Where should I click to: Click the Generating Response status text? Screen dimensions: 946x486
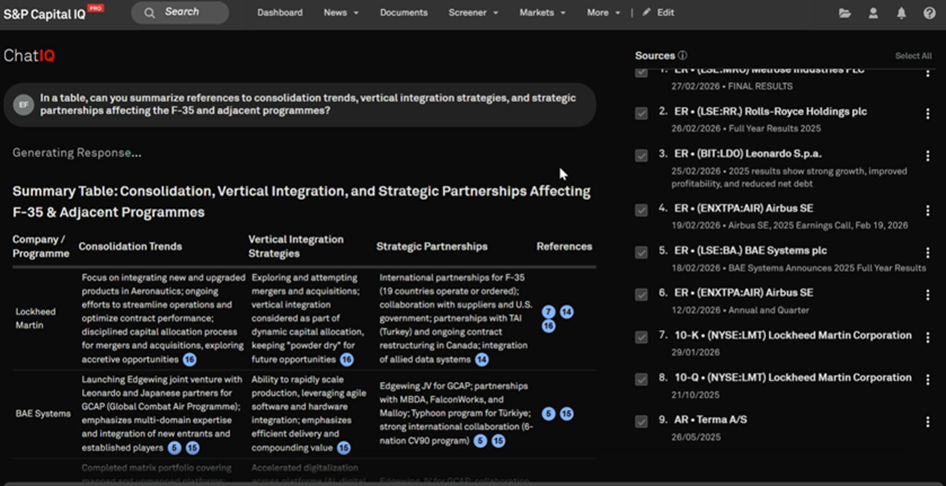(77, 153)
